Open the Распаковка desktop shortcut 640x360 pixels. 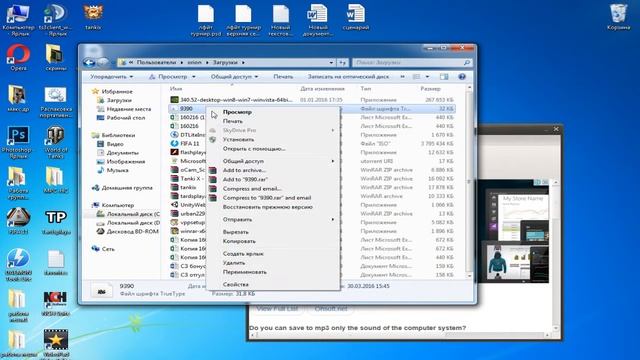pos(56,101)
